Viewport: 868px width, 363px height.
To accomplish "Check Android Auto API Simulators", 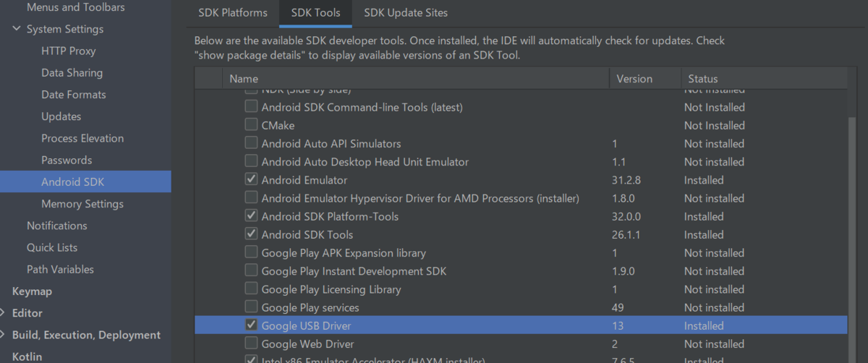I will click(251, 143).
